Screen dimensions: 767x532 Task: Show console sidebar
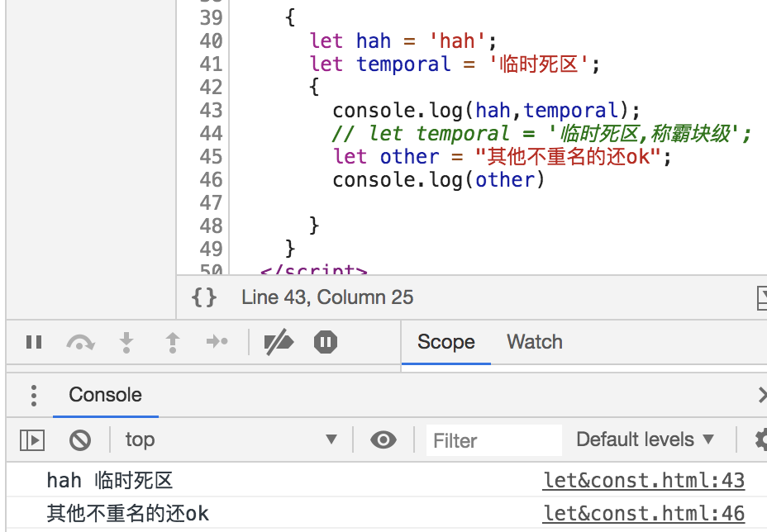(32, 439)
